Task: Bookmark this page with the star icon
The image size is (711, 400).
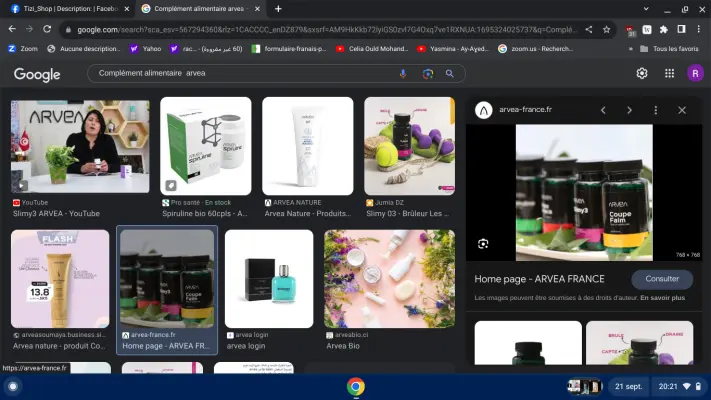Action: 606,29
